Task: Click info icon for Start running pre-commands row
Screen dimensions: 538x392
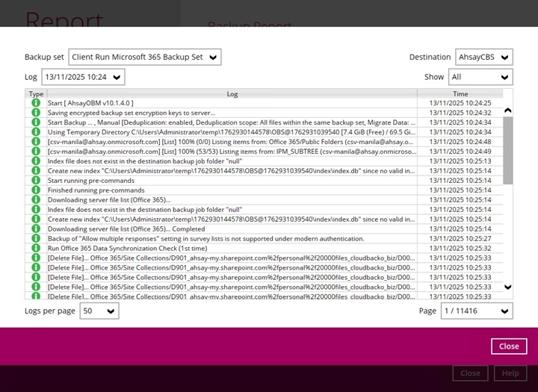Action: coord(35,181)
